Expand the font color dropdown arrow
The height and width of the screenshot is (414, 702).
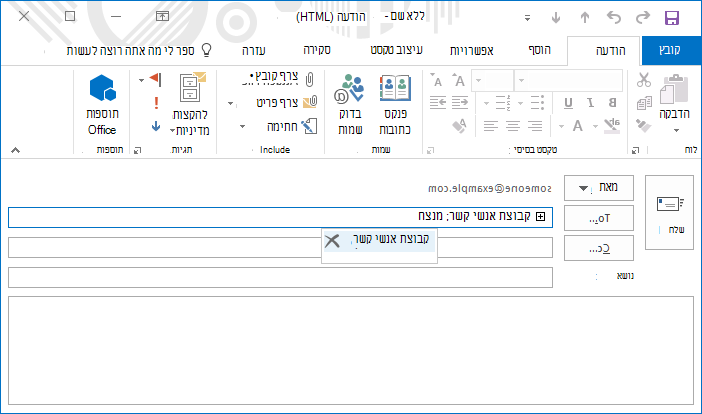[561, 126]
